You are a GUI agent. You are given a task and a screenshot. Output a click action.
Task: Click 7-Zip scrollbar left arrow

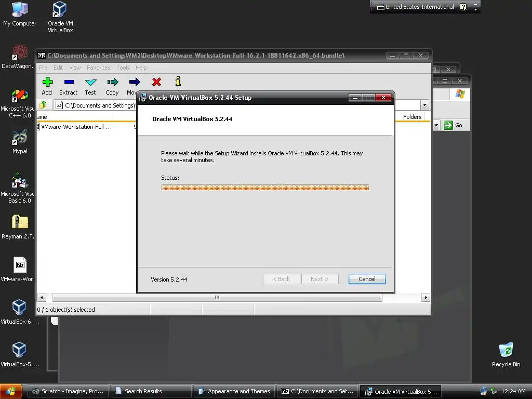tap(42, 298)
